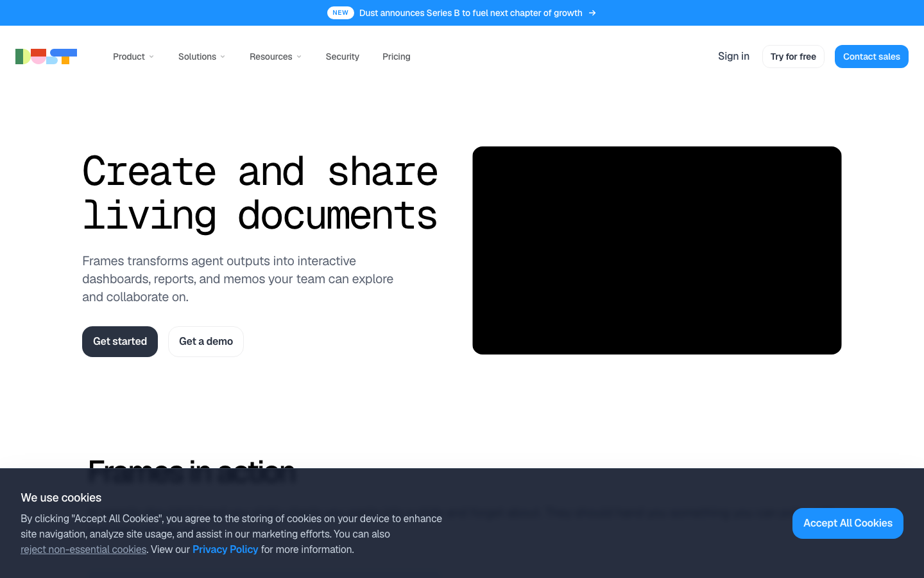Go to the Security page
924x578 pixels.
click(x=343, y=57)
